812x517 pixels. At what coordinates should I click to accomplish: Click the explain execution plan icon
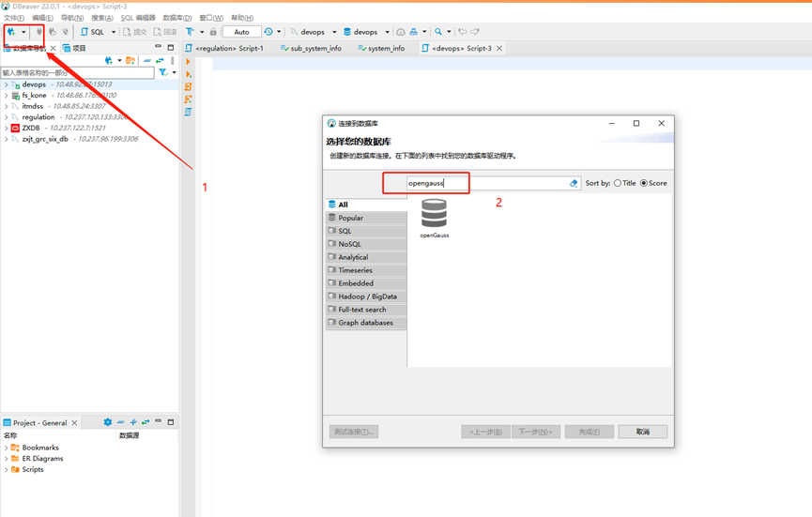tap(188, 112)
